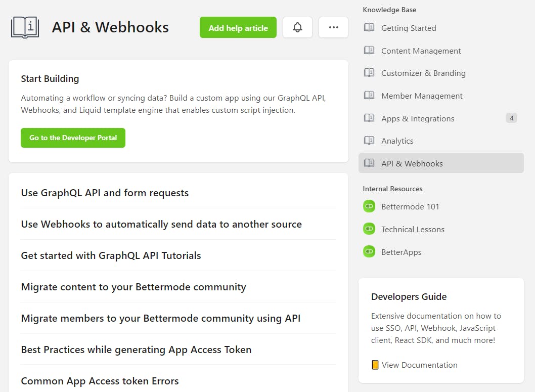Select Apps & Integrations in sidebar
This screenshot has width=535, height=392.
coord(418,118)
